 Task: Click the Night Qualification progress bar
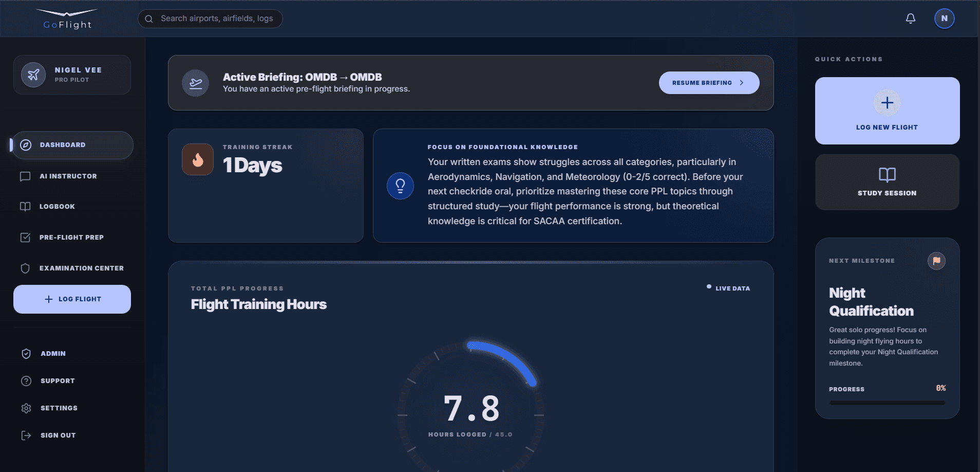887,403
